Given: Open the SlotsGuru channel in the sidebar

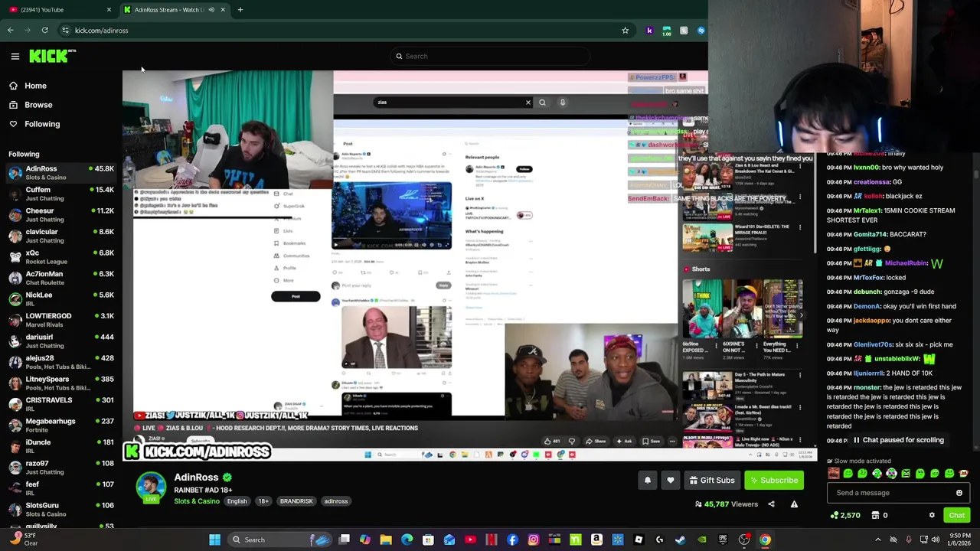Looking at the screenshot, I should 61,510.
